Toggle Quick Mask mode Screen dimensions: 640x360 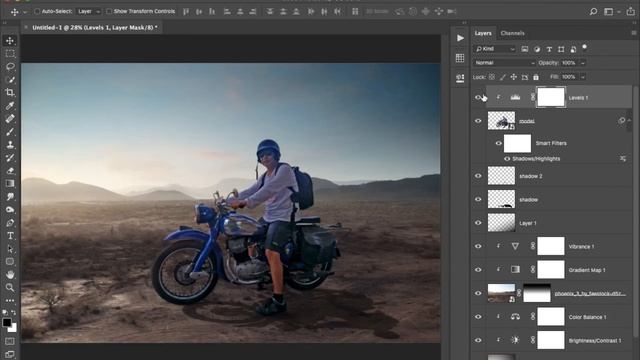(x=10, y=341)
